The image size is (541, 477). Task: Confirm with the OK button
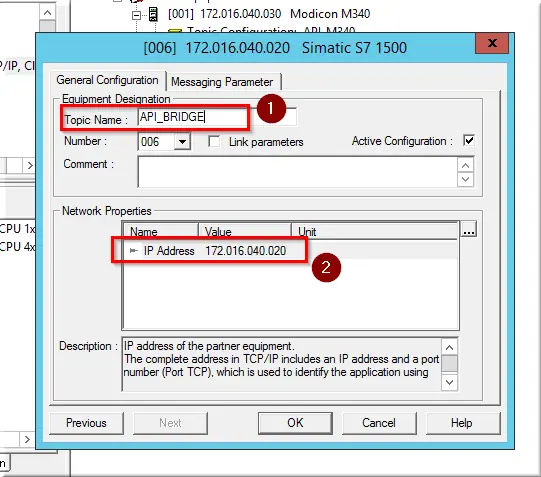click(x=295, y=423)
